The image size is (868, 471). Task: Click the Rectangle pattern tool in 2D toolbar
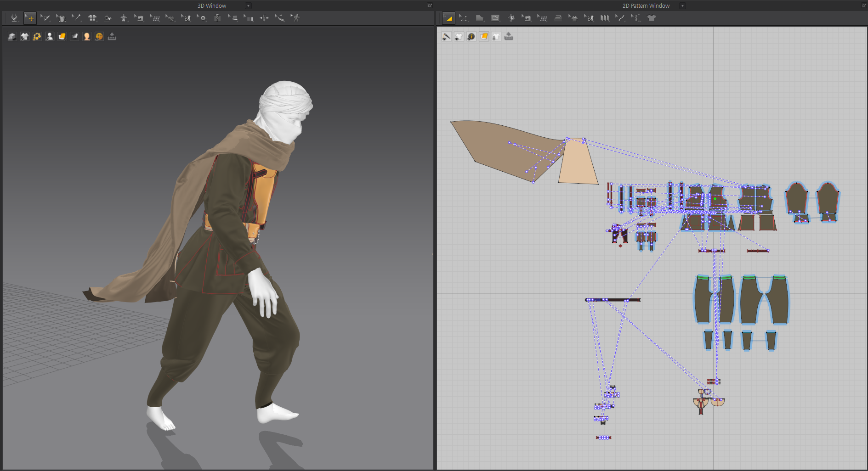click(495, 18)
